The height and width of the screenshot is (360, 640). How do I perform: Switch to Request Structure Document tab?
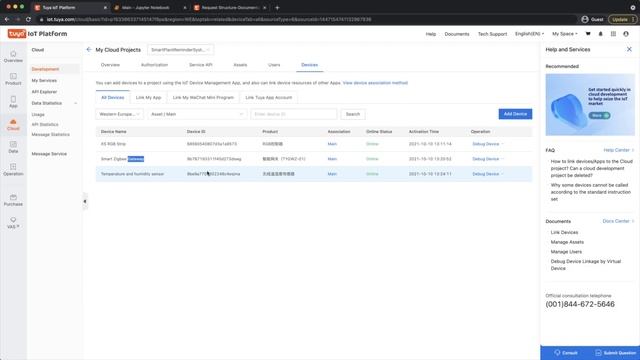tap(231, 7)
